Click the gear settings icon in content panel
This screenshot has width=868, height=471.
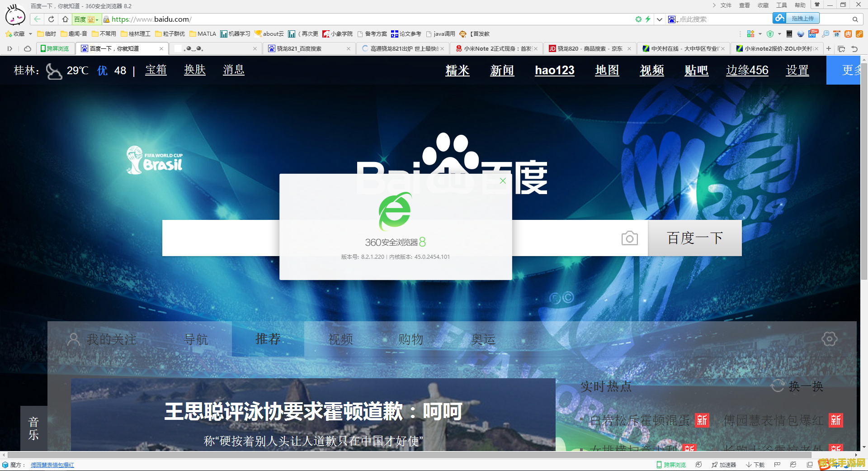coord(829,339)
